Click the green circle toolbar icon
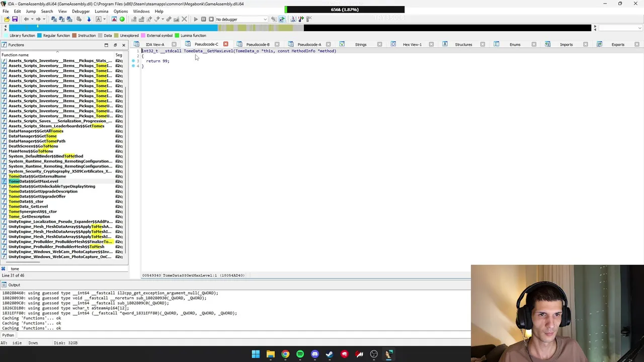Screen dimensions: 644x362 pos(122,19)
